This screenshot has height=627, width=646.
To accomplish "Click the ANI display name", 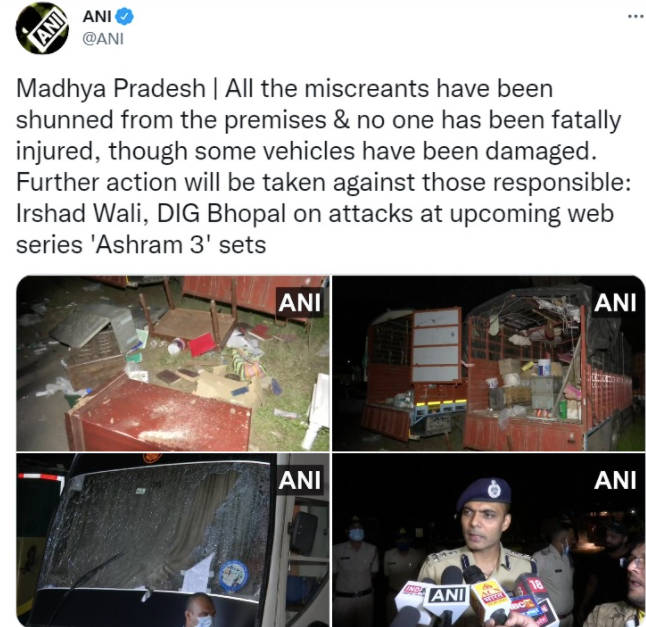I will [x=97, y=16].
